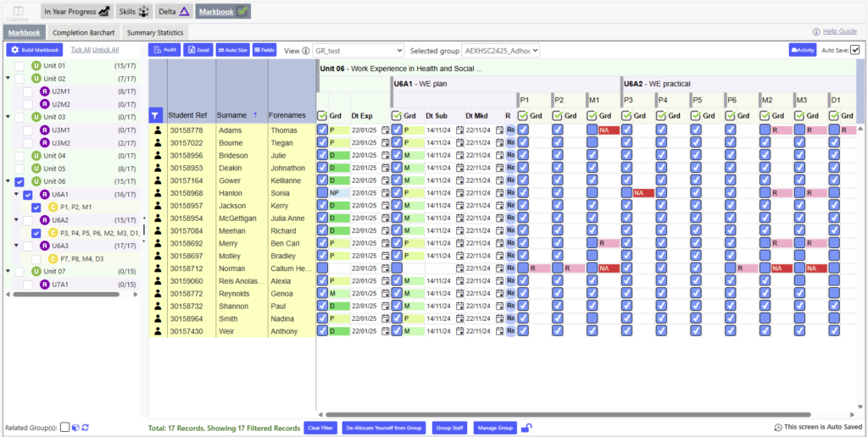Open Dt Exp calendar for Adams
The image size is (868, 437).
click(386, 130)
